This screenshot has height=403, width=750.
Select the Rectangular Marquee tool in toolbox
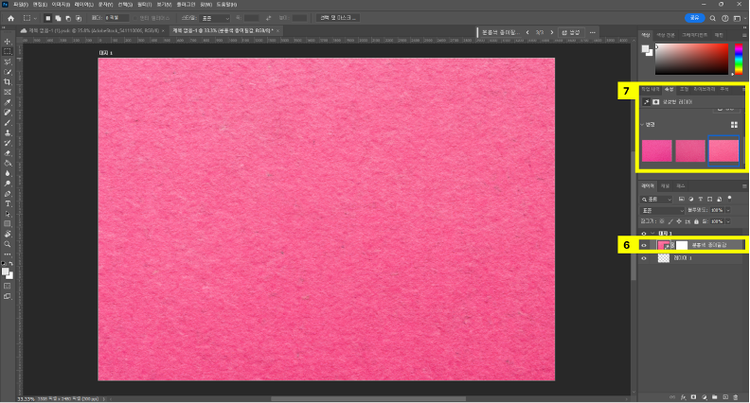[7, 52]
